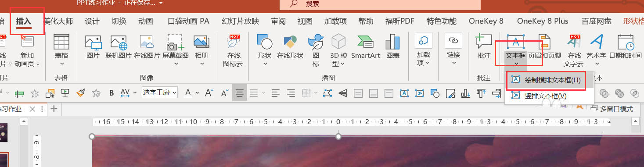This screenshot has height=167, width=644.
Task: Expand the AV character spacing dropdown
Action: tap(134, 92)
